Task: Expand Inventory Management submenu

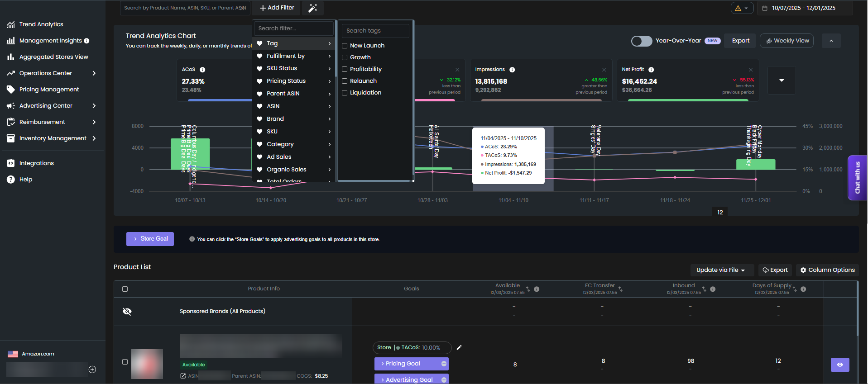Action: click(94, 138)
